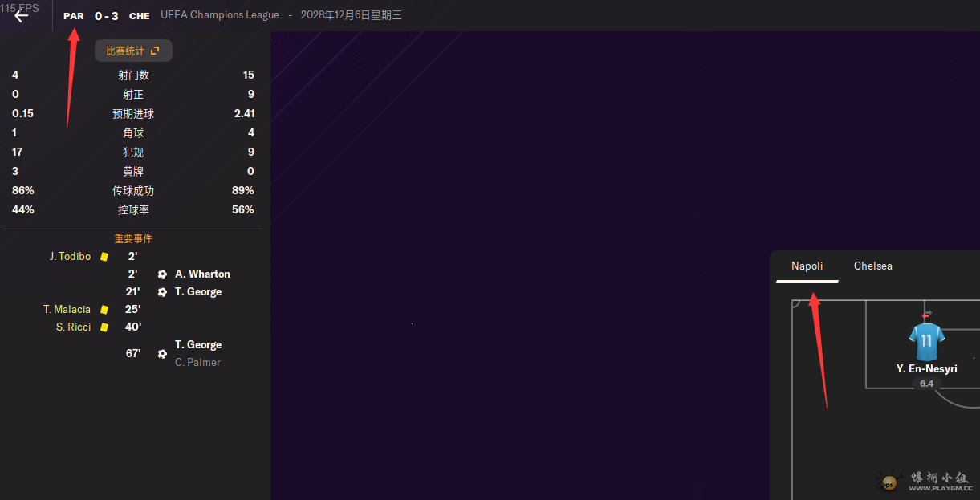Go back using the left arrow
This screenshot has width=980, height=500.
coord(22,14)
